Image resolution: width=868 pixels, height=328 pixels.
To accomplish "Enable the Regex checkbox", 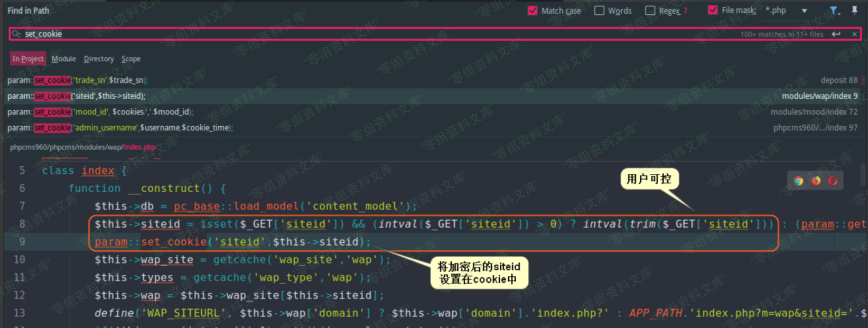I will click(x=650, y=11).
